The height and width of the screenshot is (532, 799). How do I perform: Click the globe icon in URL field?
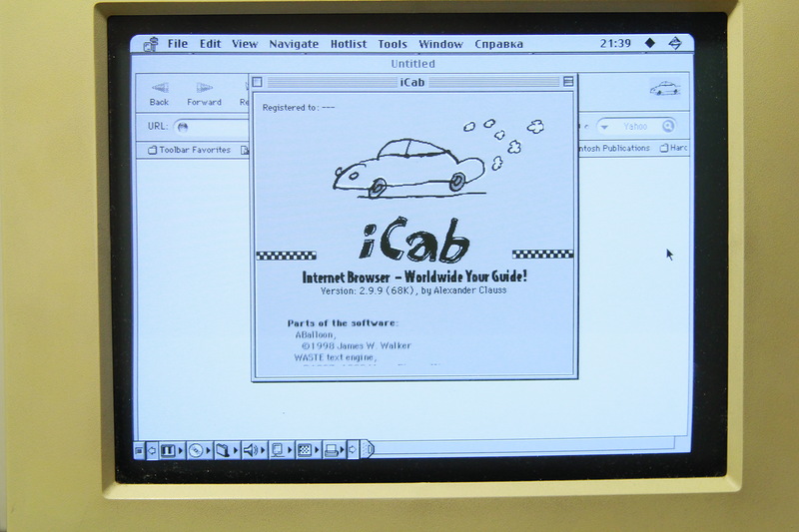pos(183,127)
